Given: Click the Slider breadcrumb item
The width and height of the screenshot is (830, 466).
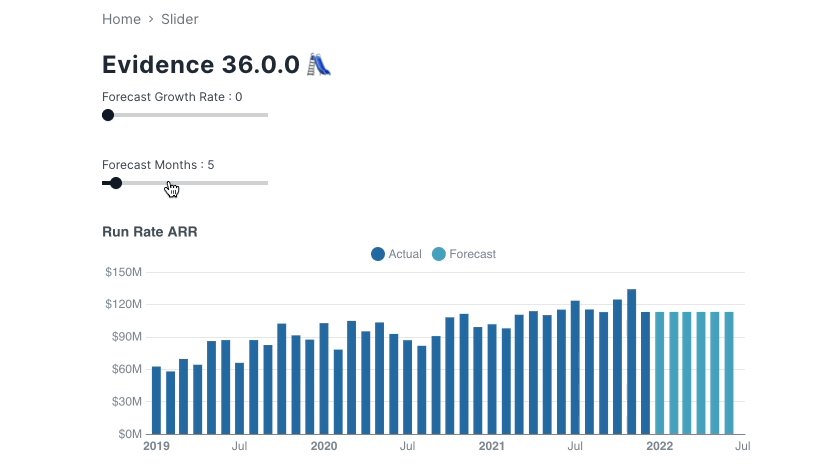Looking at the screenshot, I should pyautogui.click(x=180, y=19).
